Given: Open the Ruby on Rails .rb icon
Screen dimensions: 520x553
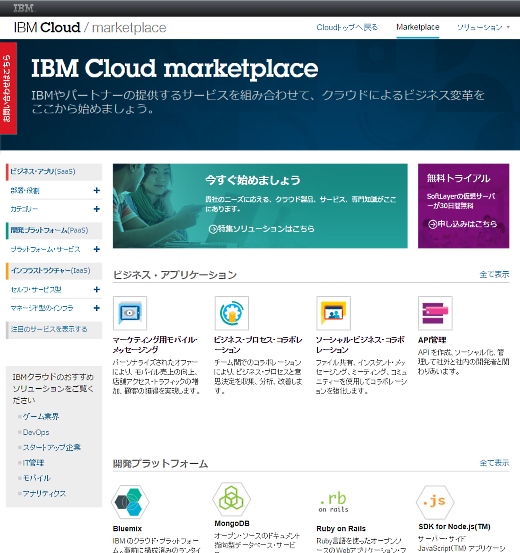Looking at the screenshot, I should click(333, 501).
